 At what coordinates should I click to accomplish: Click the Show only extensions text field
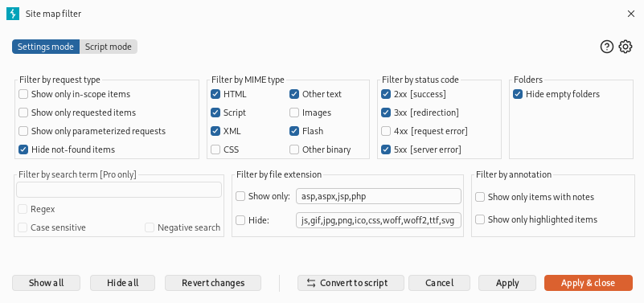coord(378,196)
